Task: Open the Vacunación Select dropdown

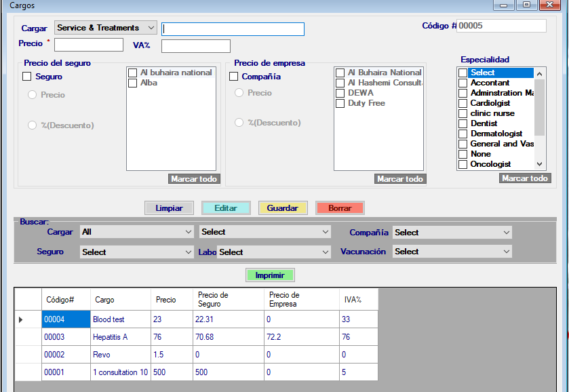Action: [452, 252]
